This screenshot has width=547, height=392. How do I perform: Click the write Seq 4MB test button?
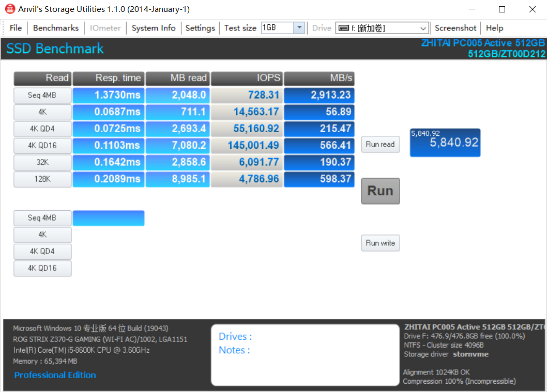point(42,218)
